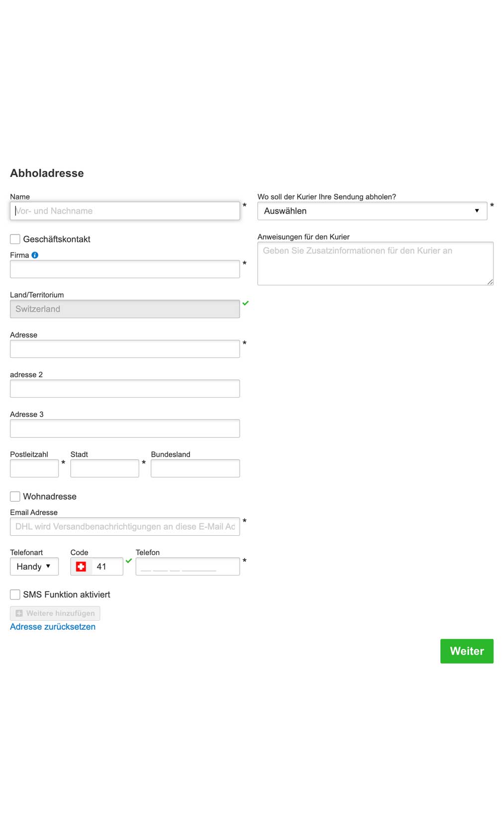504x829 pixels.
Task: Enable the Geschäftskontakt checkbox
Action: [15, 239]
